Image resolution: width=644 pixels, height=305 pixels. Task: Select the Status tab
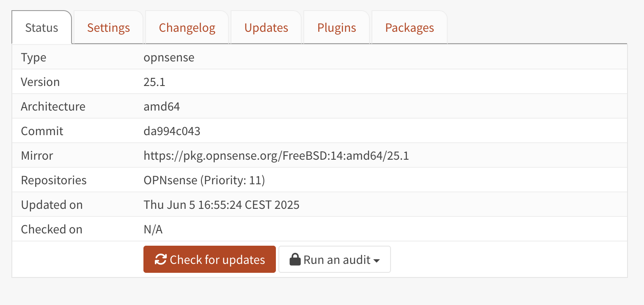pyautogui.click(x=41, y=28)
